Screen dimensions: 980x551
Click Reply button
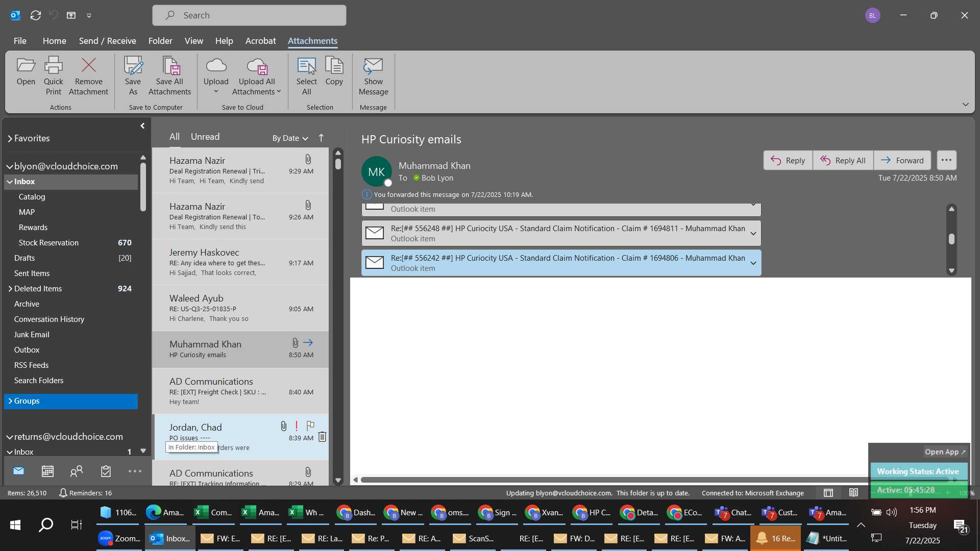coord(788,160)
